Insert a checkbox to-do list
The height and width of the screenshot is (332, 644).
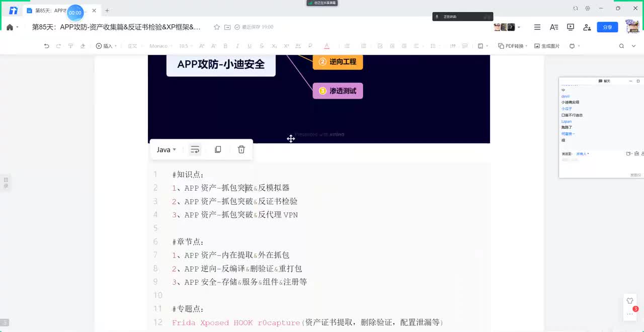(x=380, y=46)
